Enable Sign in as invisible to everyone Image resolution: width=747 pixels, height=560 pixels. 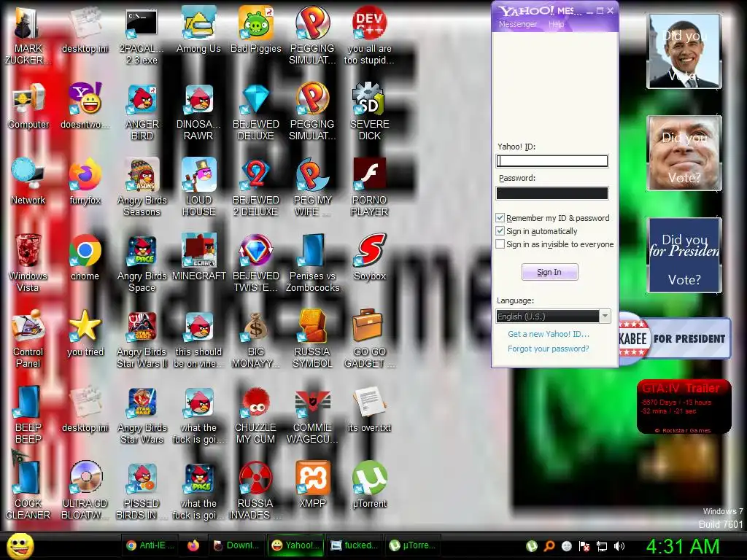tap(500, 244)
